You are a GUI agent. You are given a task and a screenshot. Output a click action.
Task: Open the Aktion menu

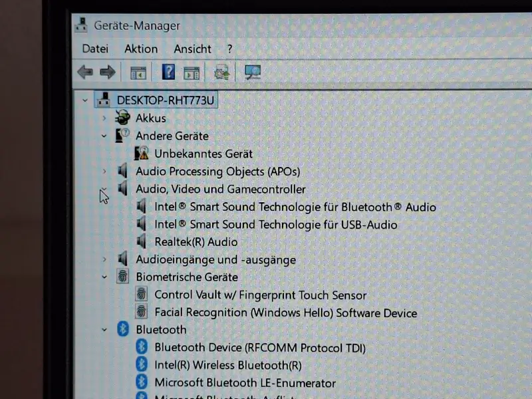(141, 49)
